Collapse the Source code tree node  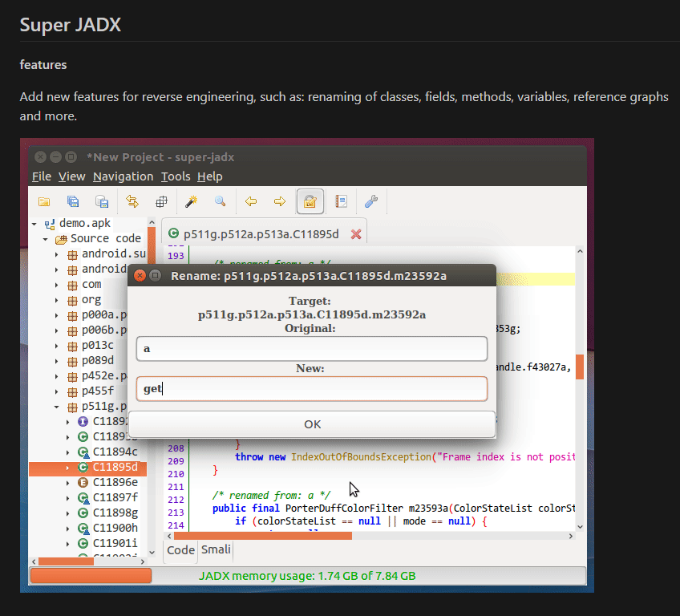(x=45, y=240)
